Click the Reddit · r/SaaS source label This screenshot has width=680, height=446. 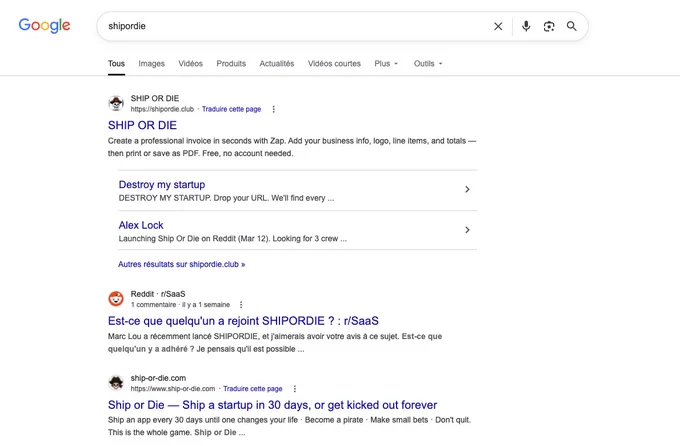pyautogui.click(x=158, y=294)
